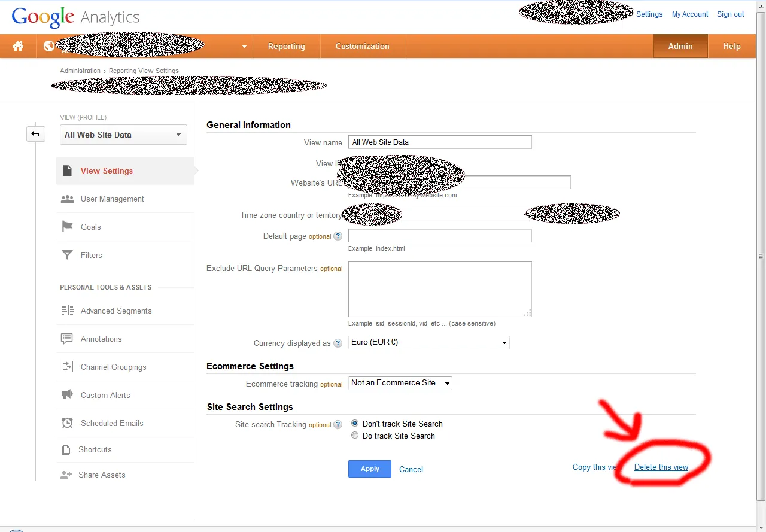
Task: Click the Custom Alerts megaphone icon
Action: coord(68,395)
